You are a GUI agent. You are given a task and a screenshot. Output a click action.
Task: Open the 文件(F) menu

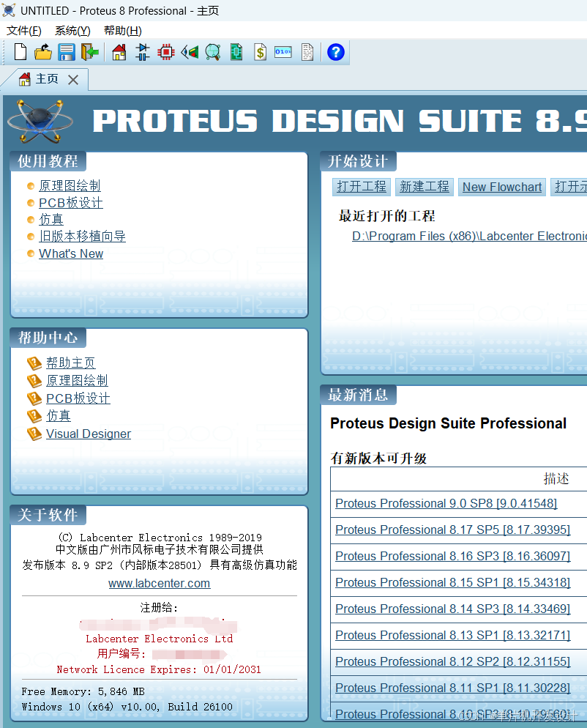(24, 31)
